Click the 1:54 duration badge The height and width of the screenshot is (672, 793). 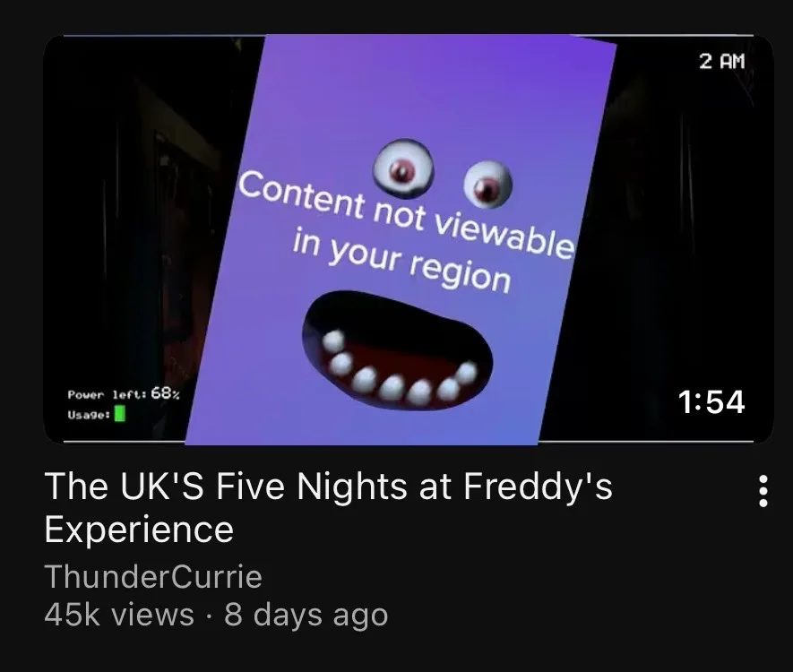coord(711,402)
